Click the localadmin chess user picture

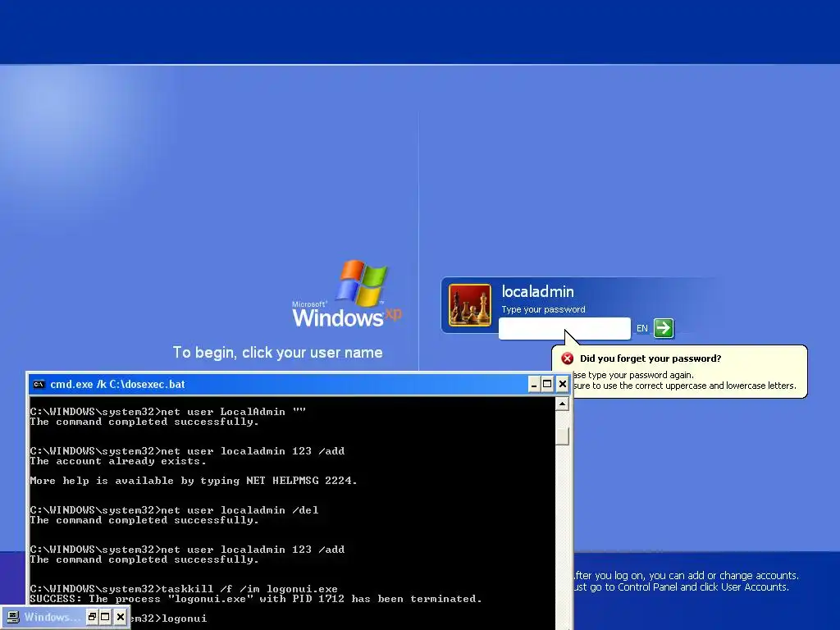[x=470, y=305]
